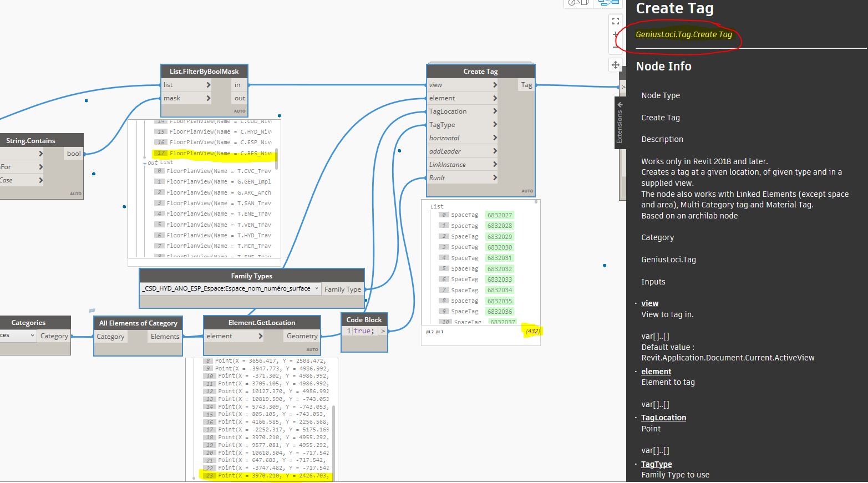Click SpaceTag element ID 6832032

[500, 269]
